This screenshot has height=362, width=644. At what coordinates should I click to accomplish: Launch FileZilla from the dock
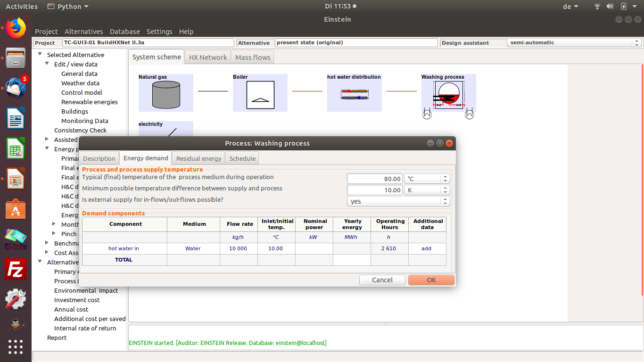(16, 270)
